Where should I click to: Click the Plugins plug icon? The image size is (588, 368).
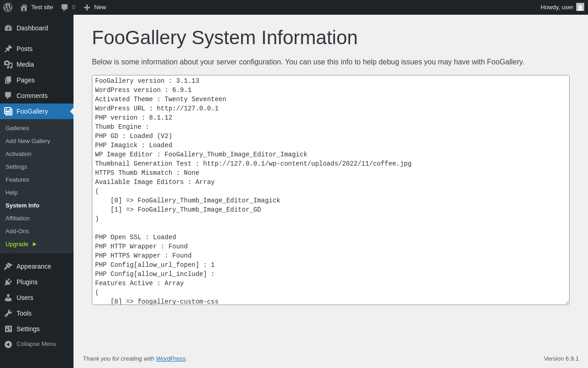[x=8, y=282]
